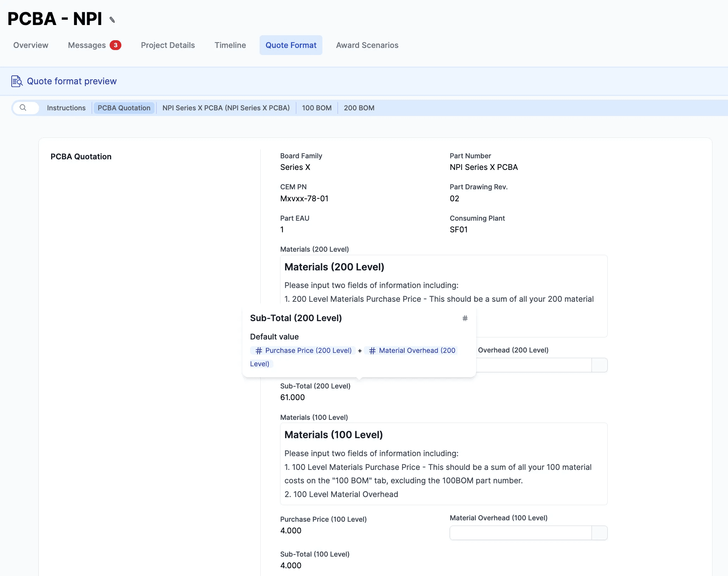
Task: Click the magnifier search icon in tab bar
Action: [x=23, y=108]
